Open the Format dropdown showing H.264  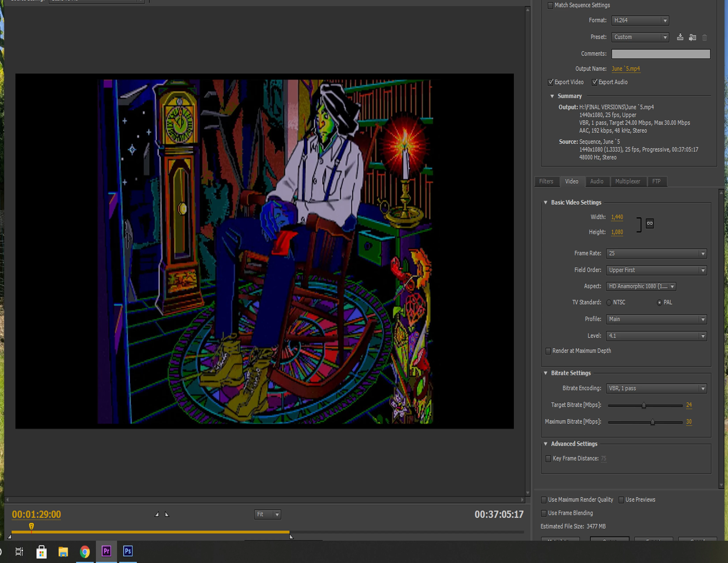pos(640,20)
